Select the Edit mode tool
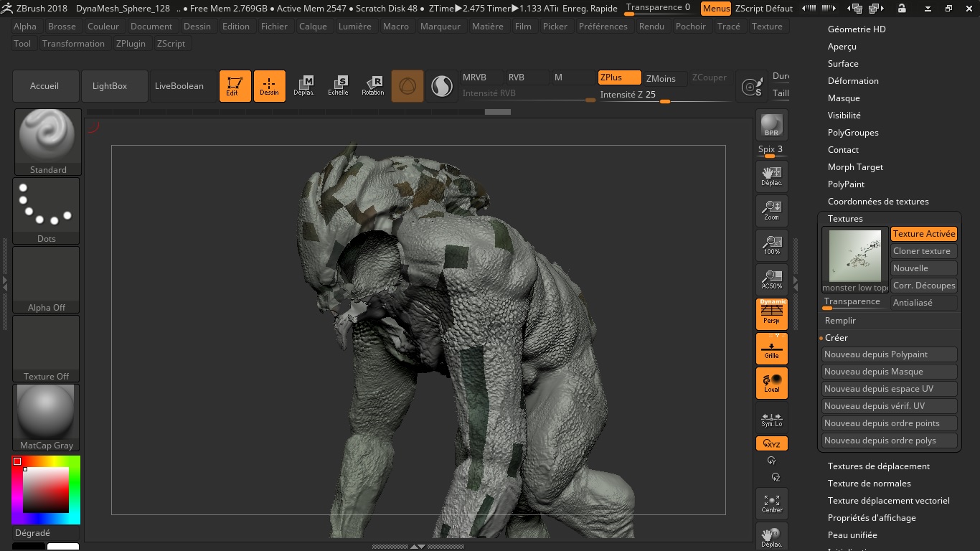Screen dimensions: 980x551 235,85
